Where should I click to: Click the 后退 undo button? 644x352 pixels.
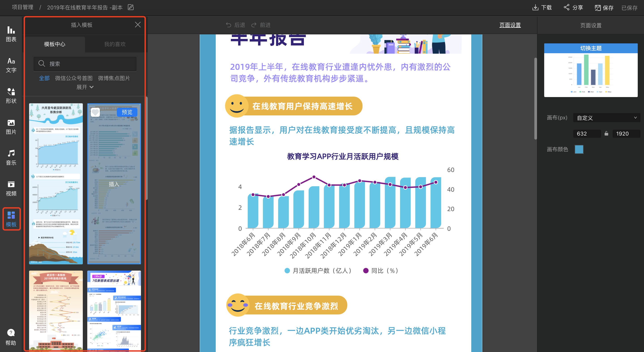pos(235,25)
